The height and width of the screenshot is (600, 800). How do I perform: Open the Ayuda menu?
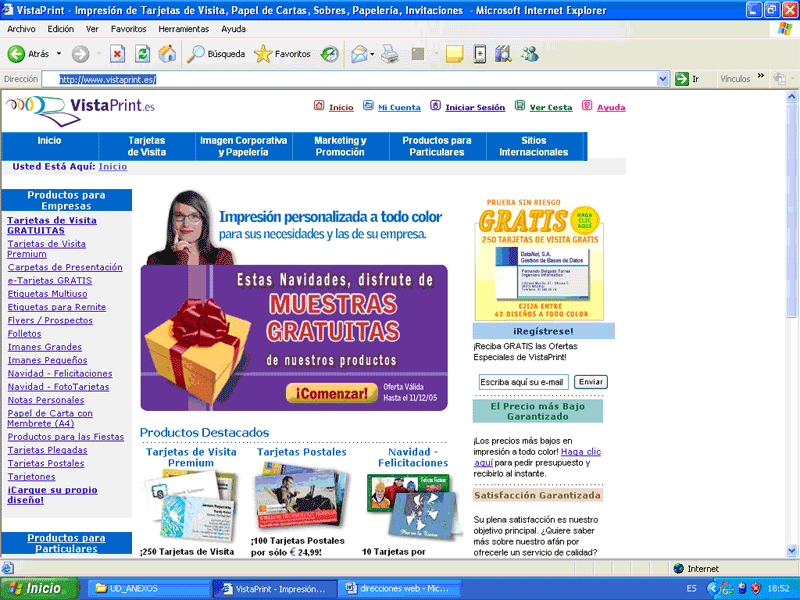pyautogui.click(x=233, y=29)
